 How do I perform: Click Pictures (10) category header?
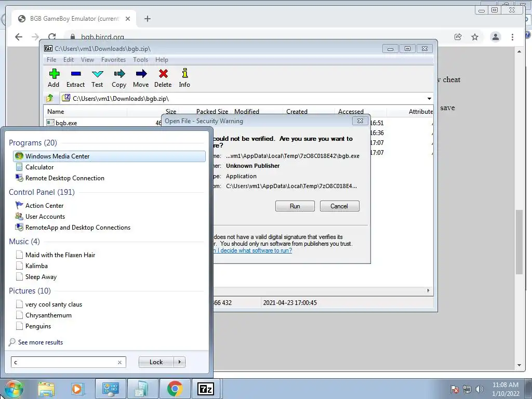coord(30,291)
